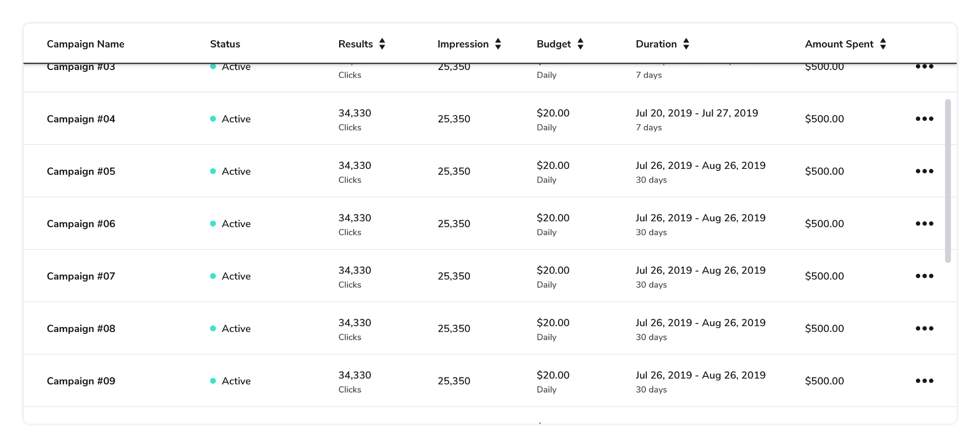
Task: Click the Active status dot for Campaign #05
Action: [213, 171]
